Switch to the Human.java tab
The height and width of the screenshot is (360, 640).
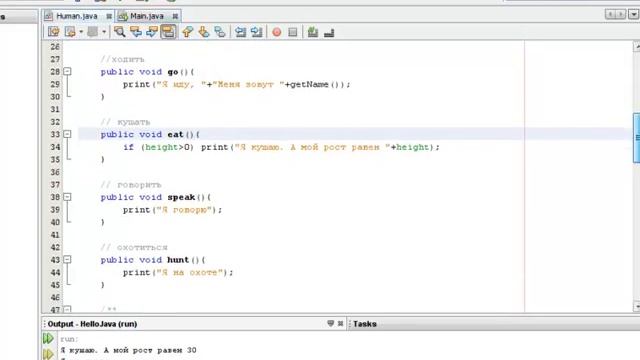coord(77,16)
